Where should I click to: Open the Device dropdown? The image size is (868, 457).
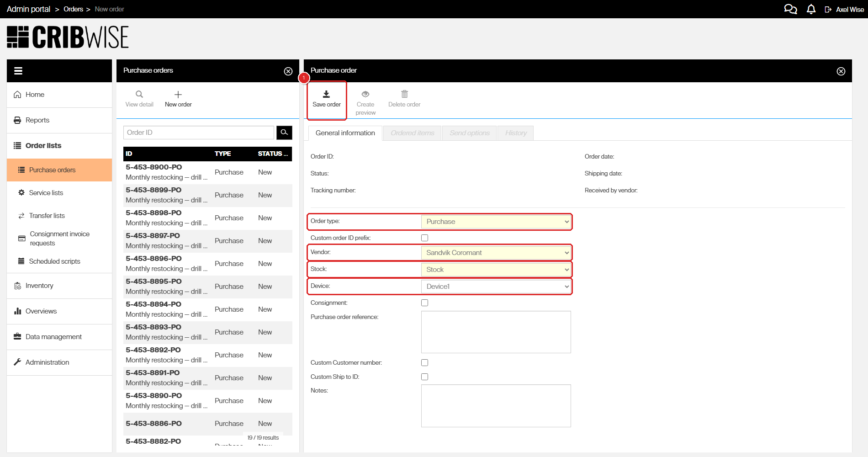point(496,287)
